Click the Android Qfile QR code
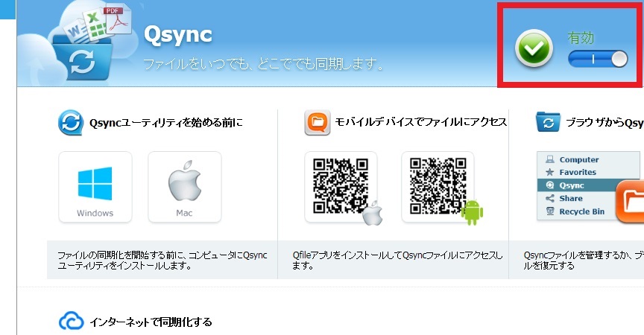 (x=438, y=187)
